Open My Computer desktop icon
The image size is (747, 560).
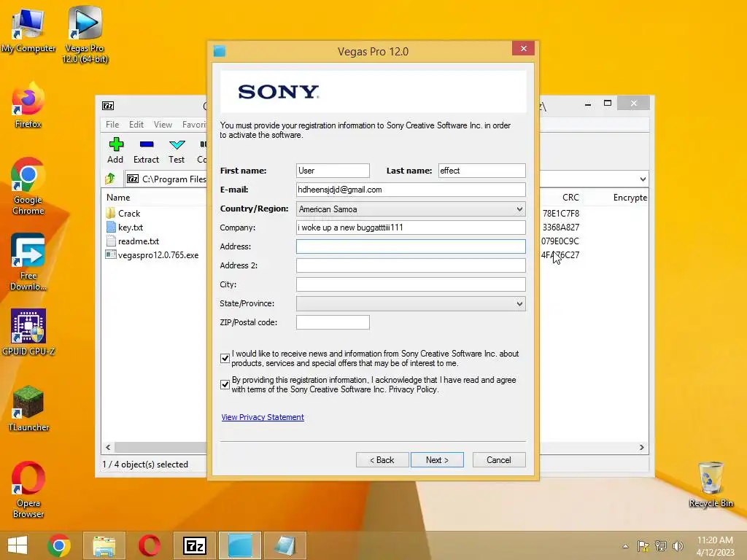[x=28, y=30]
